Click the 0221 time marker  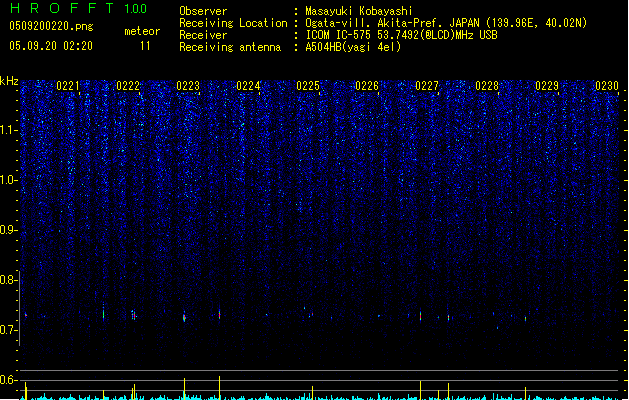(68, 86)
